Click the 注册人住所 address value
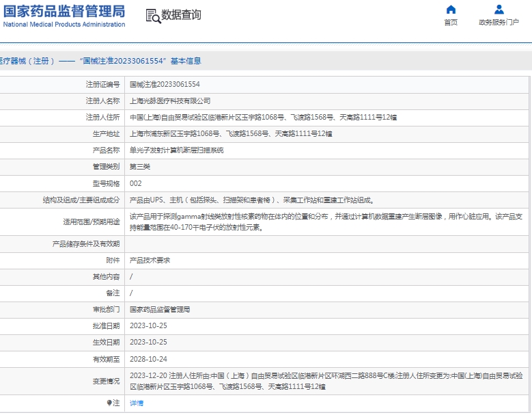532x415 pixels. tap(264, 118)
